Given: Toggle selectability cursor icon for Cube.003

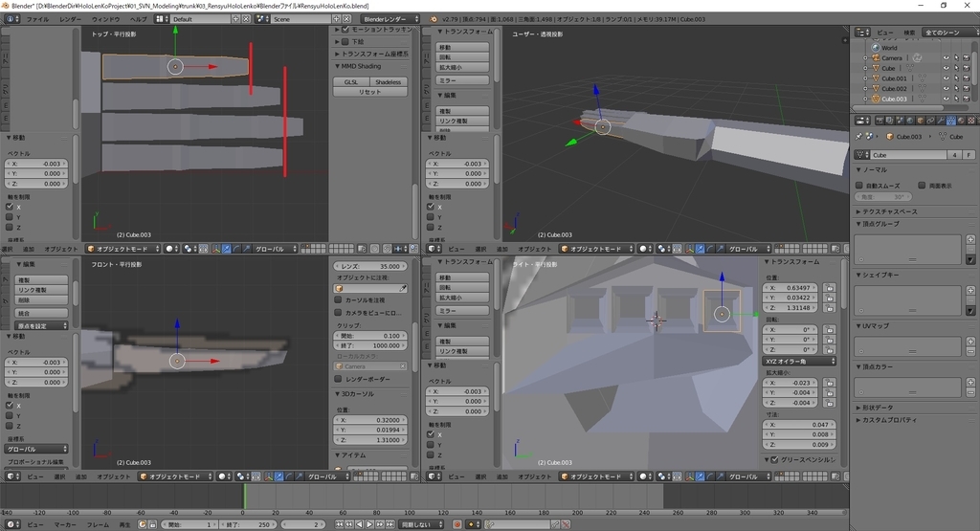Looking at the screenshot, I should [x=957, y=99].
